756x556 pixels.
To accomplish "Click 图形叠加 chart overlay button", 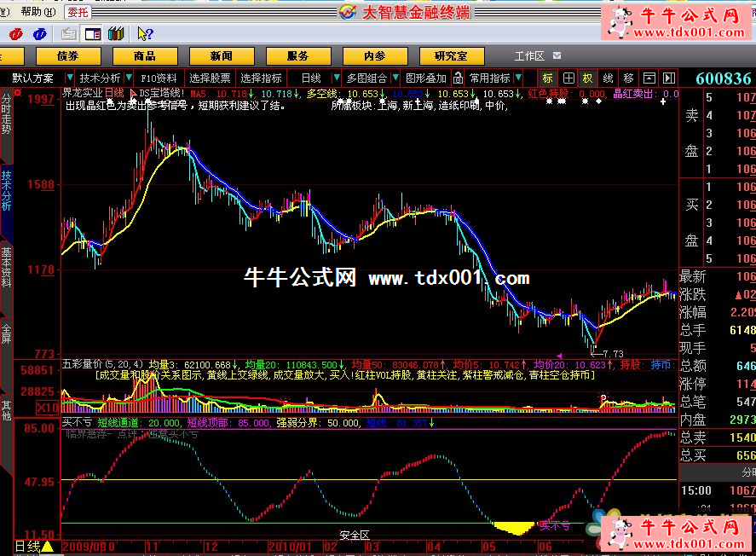I will click(426, 78).
